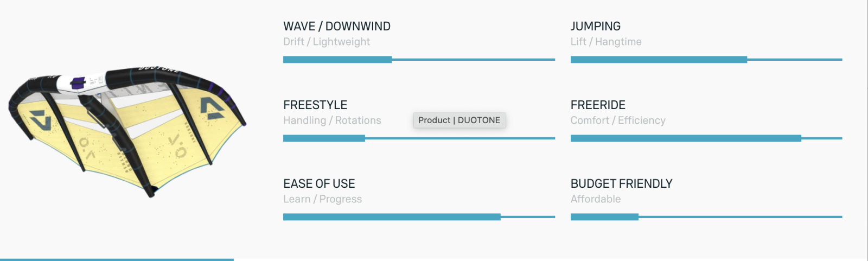Click the Budget Friendly rating bar
868x261 pixels.
point(706,217)
